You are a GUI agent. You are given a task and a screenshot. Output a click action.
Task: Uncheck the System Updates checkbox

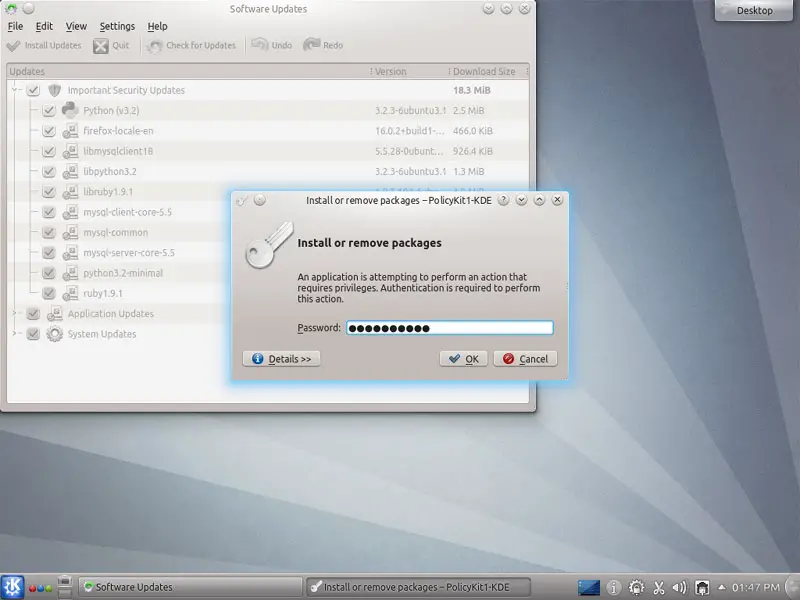33,334
